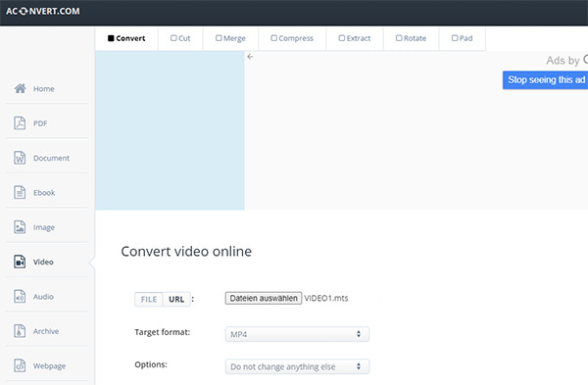Click the Audio file icon
The image size is (588, 385).
point(20,296)
